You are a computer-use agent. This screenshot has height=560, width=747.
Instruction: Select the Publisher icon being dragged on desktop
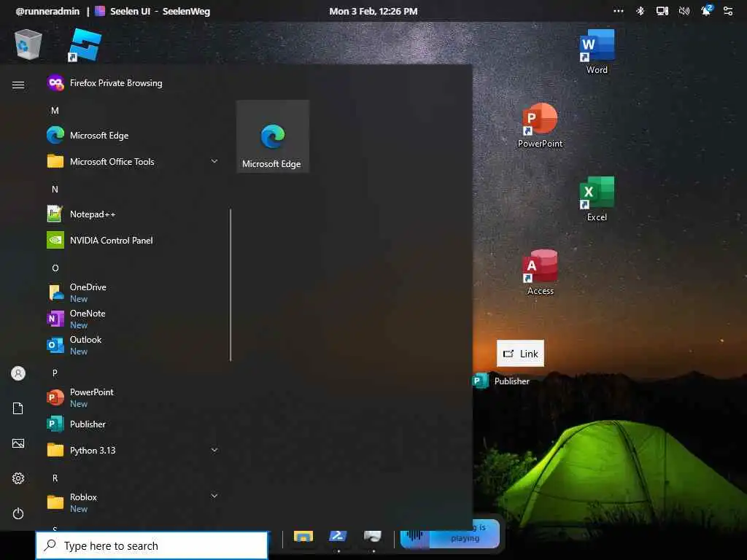[x=501, y=381]
